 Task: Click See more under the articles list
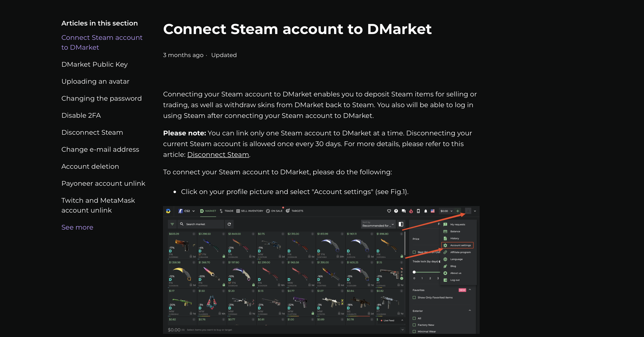[77, 227]
